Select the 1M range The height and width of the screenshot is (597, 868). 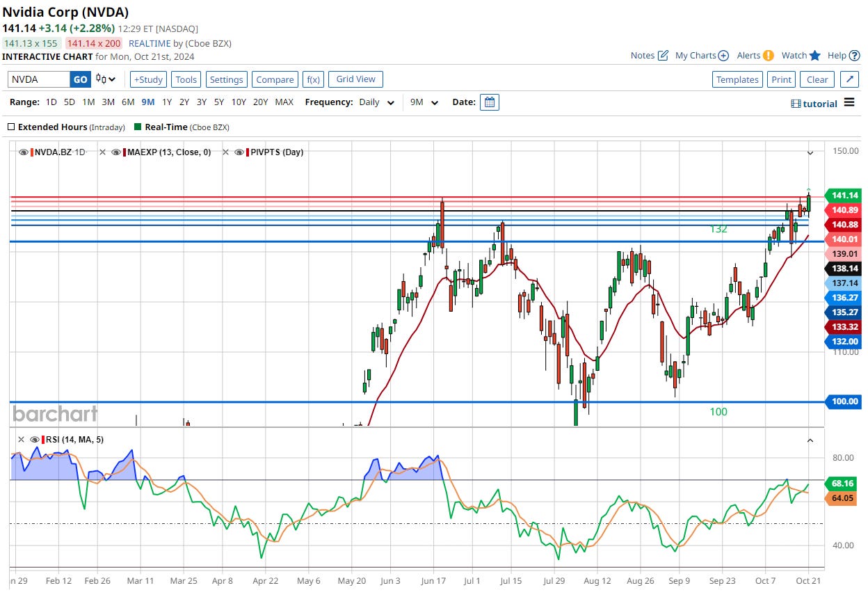pos(88,102)
